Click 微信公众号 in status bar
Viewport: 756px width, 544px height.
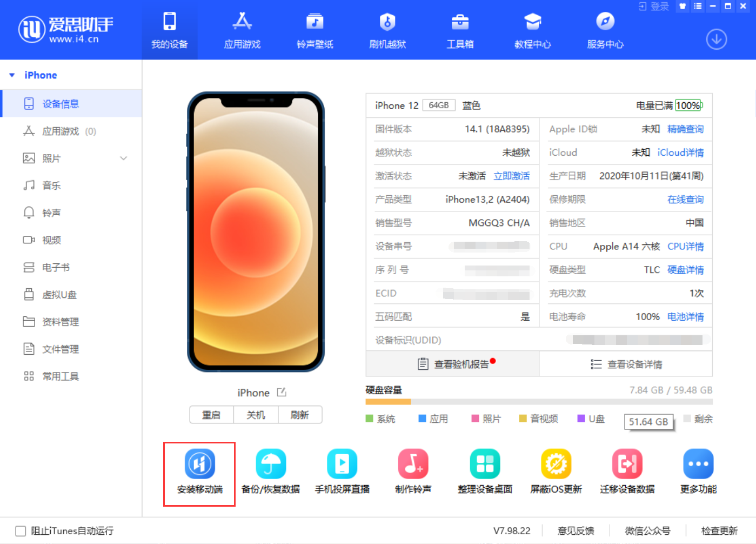point(647,531)
